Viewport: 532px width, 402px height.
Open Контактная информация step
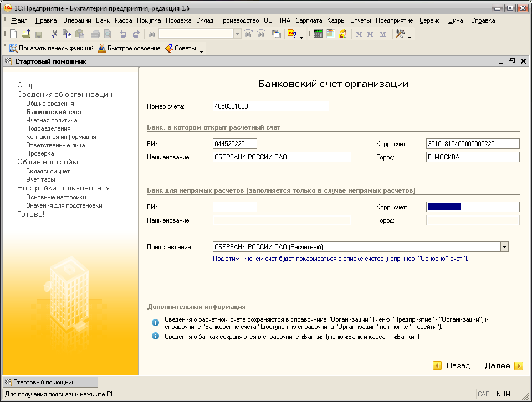tap(61, 137)
